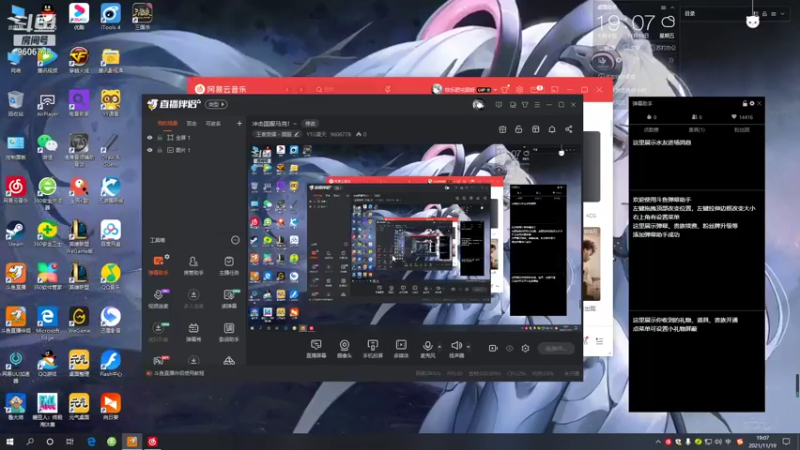This screenshot has height=450, width=800.
Task: Toggle visibility of the 全屏 1 source
Action: click(150, 138)
